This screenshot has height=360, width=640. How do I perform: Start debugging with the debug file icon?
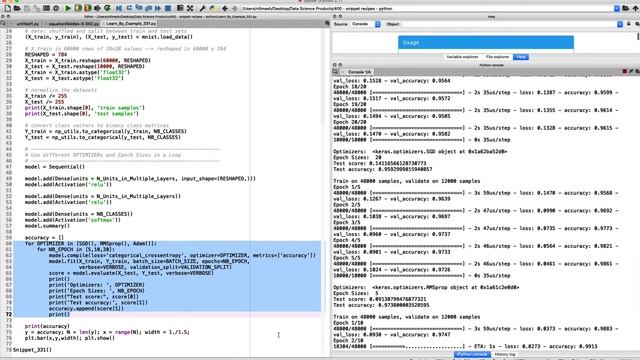tap(119, 8)
